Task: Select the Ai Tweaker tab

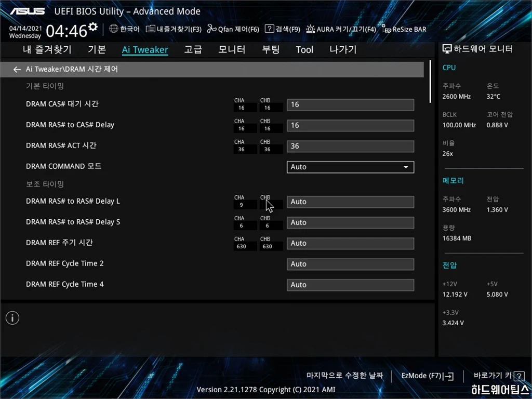Action: (x=145, y=50)
